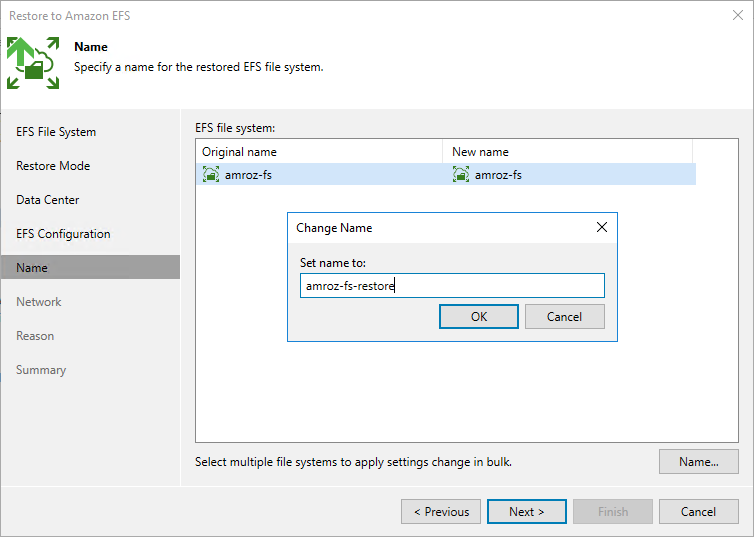Click the file system icon beside original amroz-fs

pyautogui.click(x=211, y=175)
